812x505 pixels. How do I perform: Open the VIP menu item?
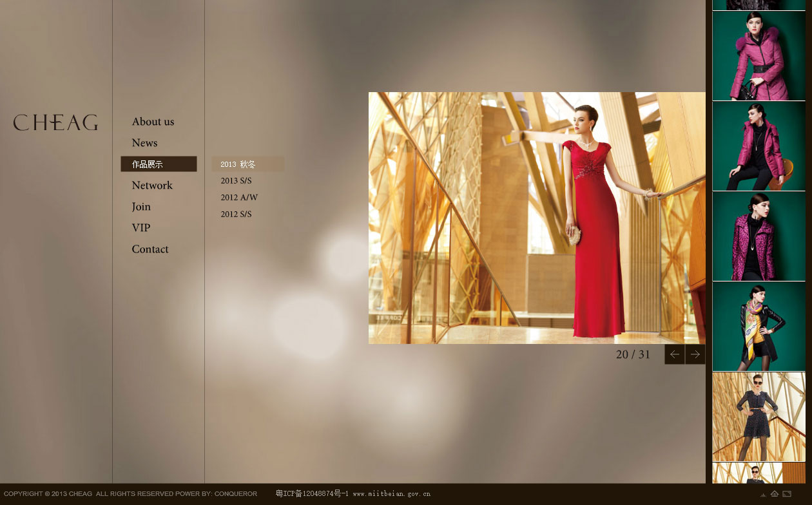click(140, 228)
